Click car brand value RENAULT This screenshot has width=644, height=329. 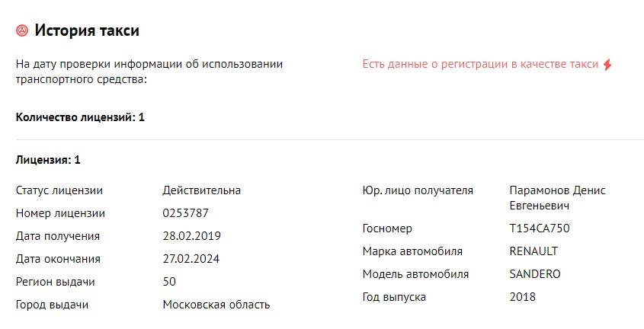coord(533,251)
